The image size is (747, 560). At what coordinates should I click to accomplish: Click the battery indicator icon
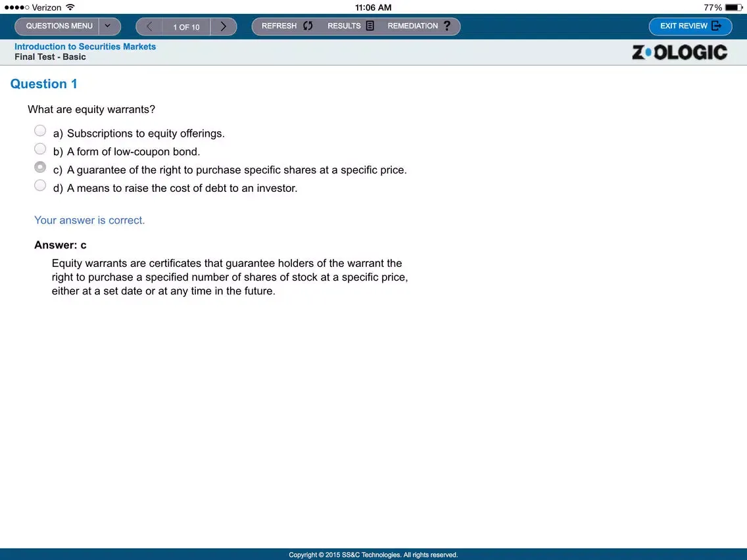click(734, 8)
